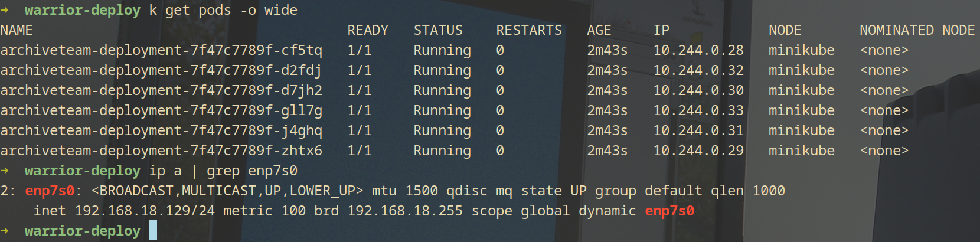Select pod name ending in j4ghq
Screen dimensions: 980x242
[161, 130]
